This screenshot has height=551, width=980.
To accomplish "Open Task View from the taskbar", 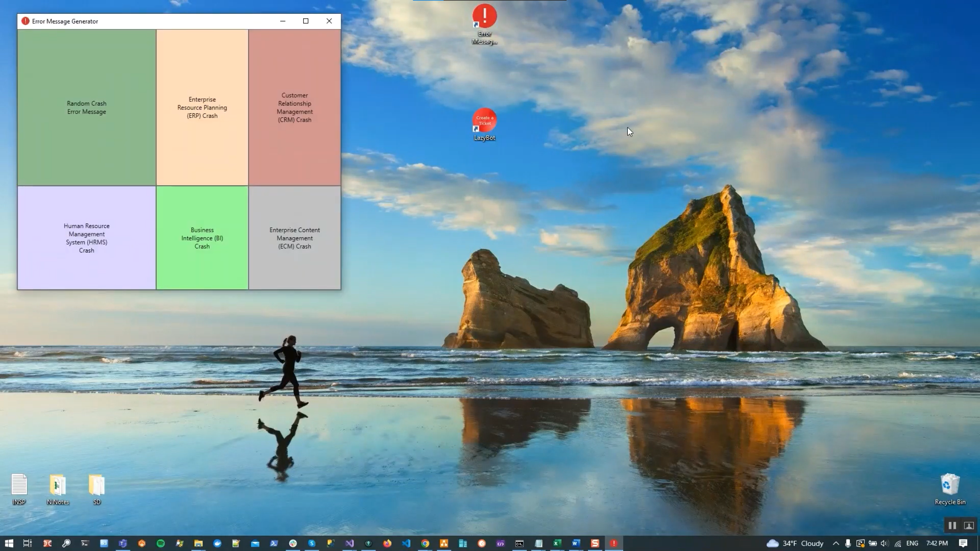I will point(28,543).
